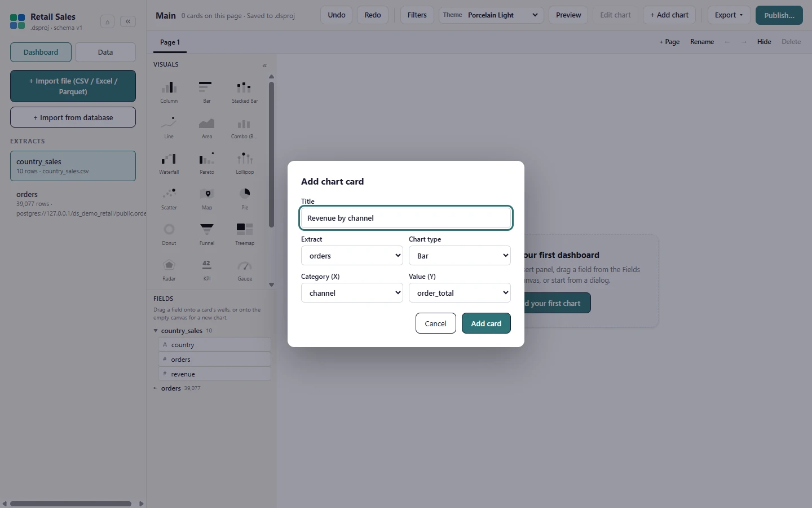812x508 pixels.
Task: Select the Area chart visual
Action: [x=207, y=128]
